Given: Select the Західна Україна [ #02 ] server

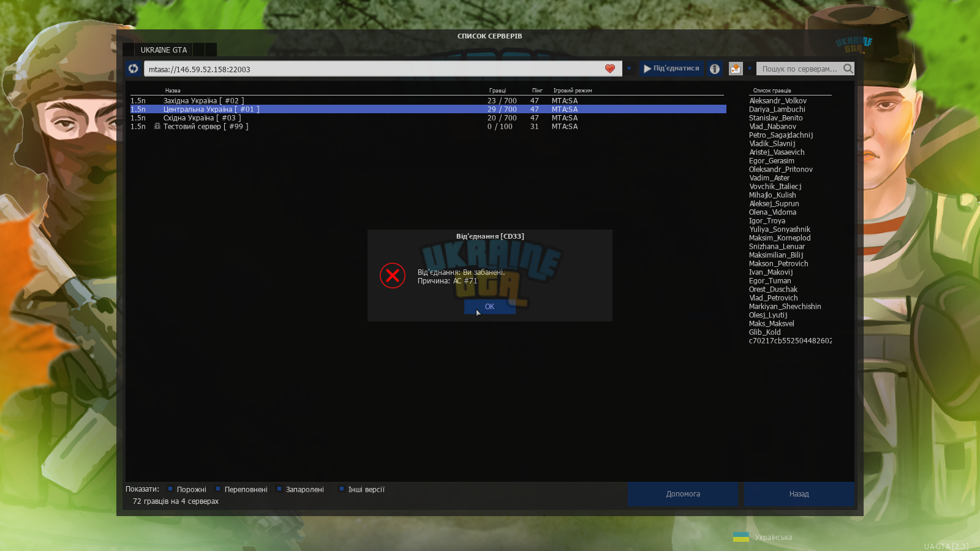Looking at the screenshot, I should [x=428, y=100].
